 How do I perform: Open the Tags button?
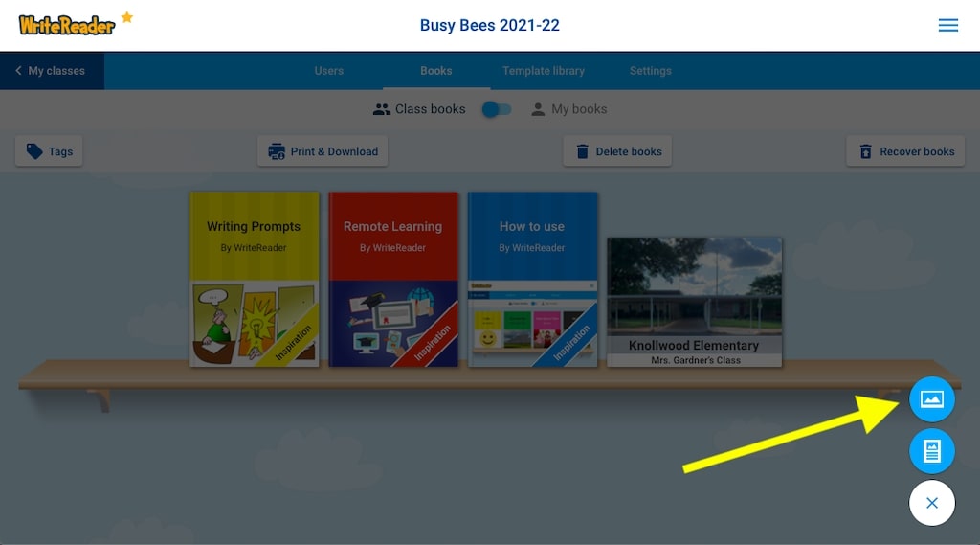click(49, 151)
